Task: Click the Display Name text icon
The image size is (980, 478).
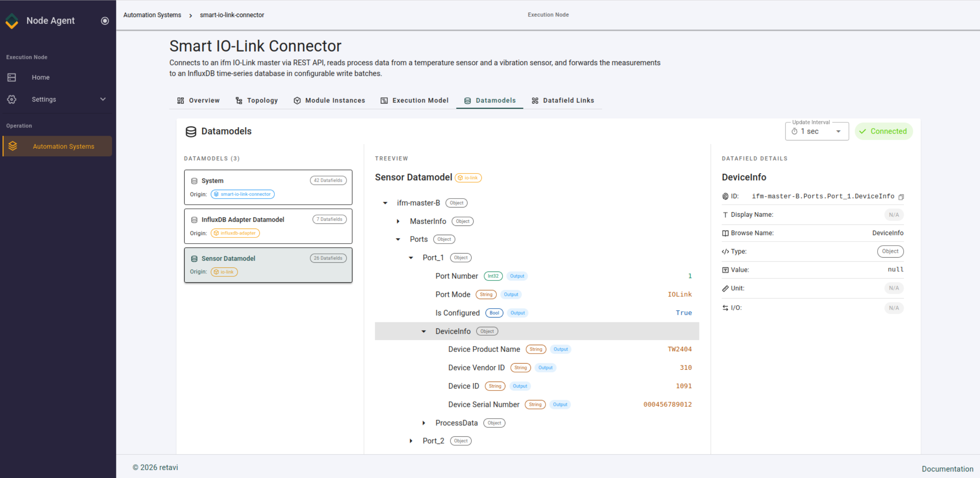Action: [x=725, y=215]
